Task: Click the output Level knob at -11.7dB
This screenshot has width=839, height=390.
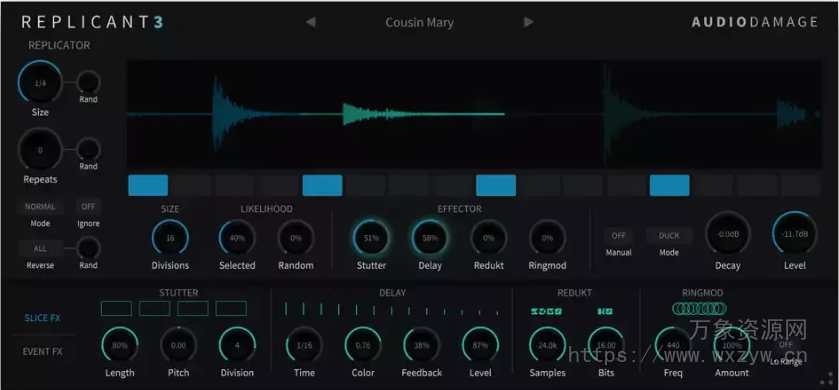Action: [795, 234]
